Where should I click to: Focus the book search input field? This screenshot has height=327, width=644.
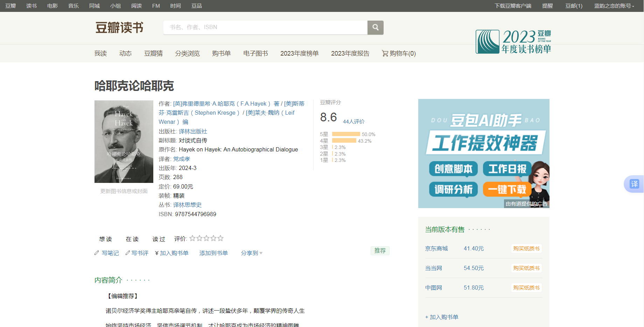[x=265, y=27]
